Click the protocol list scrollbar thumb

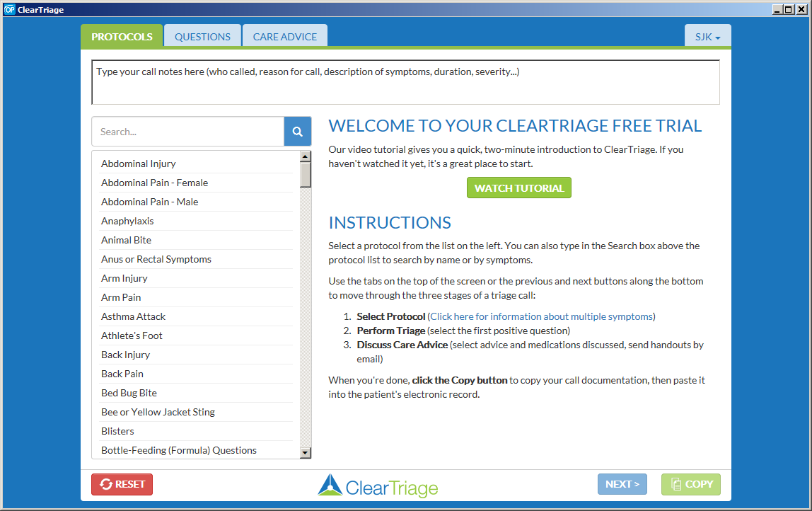[306, 174]
